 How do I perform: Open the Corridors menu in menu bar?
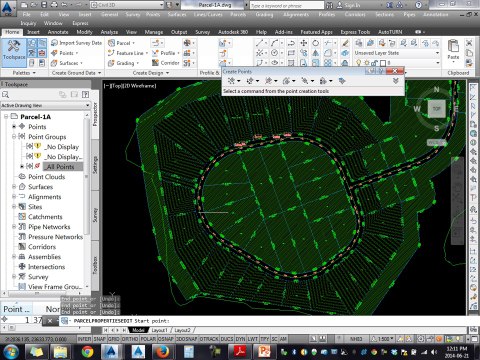355,15
